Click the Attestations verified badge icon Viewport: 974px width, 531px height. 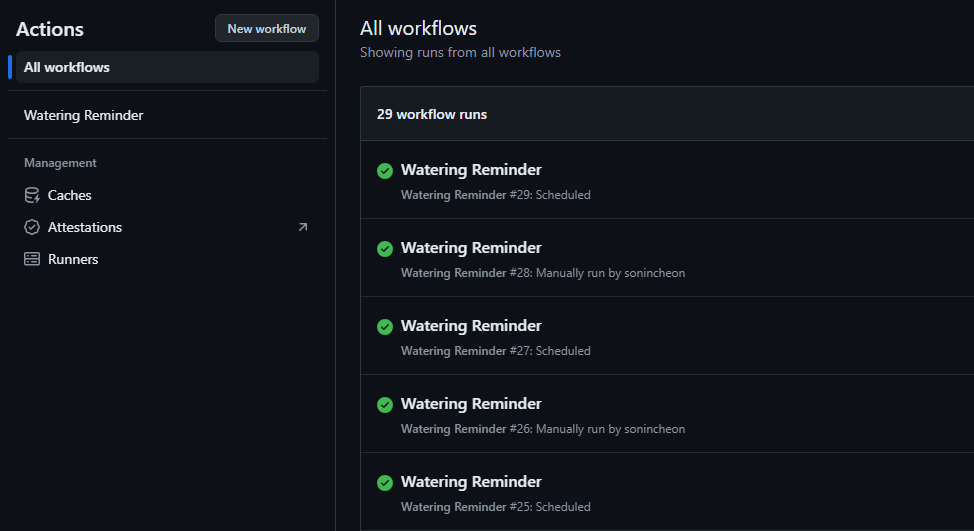tap(32, 227)
